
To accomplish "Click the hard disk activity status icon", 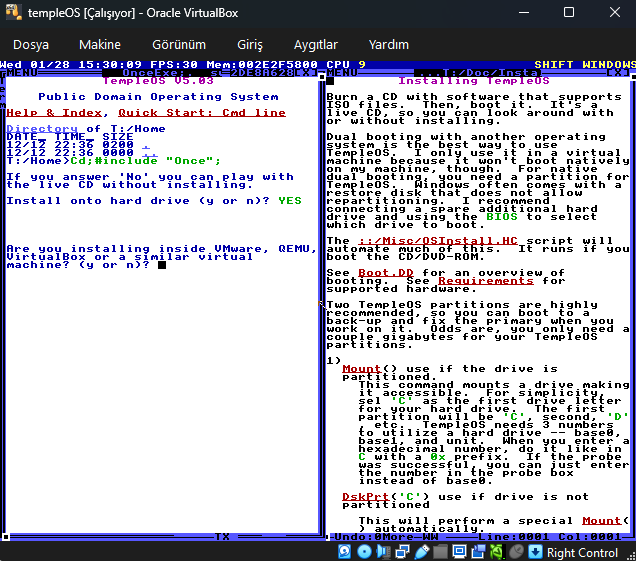I will click(344, 552).
